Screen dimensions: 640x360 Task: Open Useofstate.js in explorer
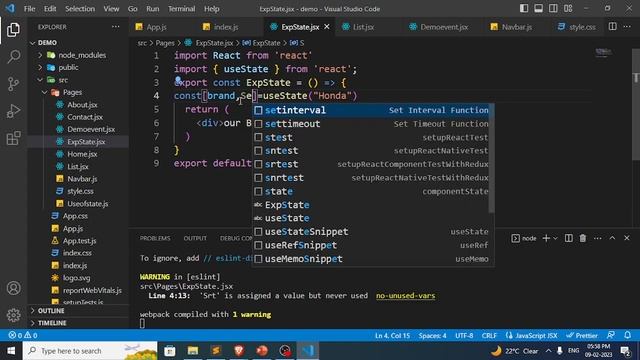(87, 204)
